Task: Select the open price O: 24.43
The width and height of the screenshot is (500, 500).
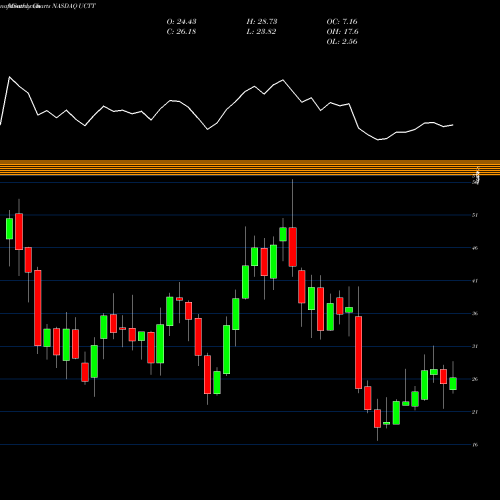Action: coord(181,21)
